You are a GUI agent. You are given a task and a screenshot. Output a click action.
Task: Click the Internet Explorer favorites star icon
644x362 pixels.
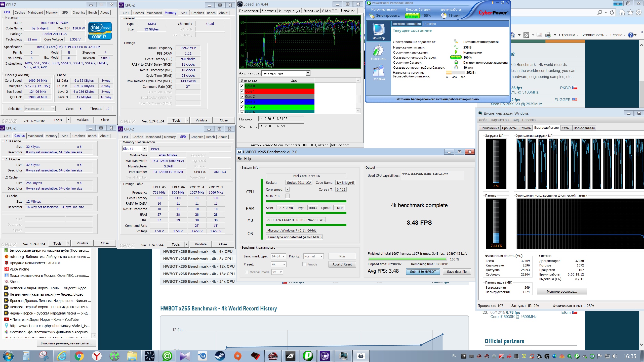click(630, 12)
